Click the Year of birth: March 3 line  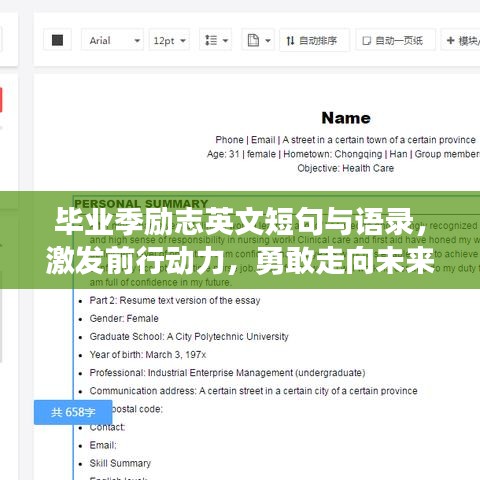click(x=148, y=354)
